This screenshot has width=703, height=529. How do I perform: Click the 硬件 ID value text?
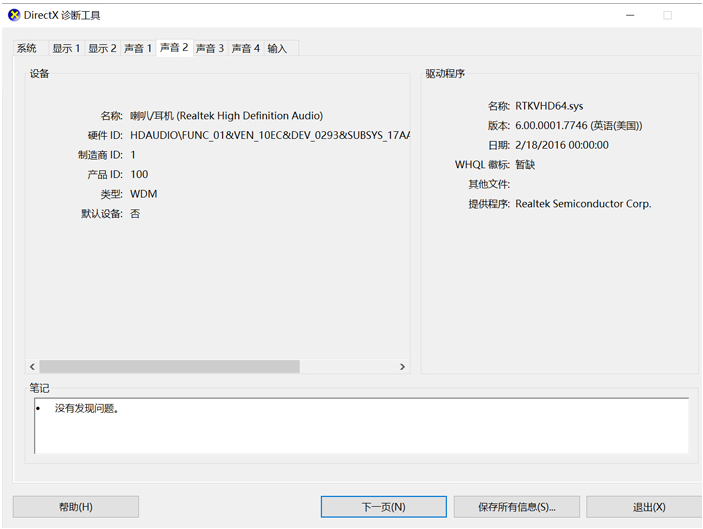coord(270,135)
